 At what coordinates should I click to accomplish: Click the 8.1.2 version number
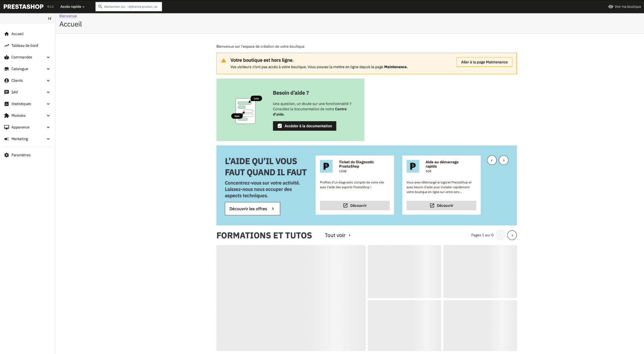(50, 7)
